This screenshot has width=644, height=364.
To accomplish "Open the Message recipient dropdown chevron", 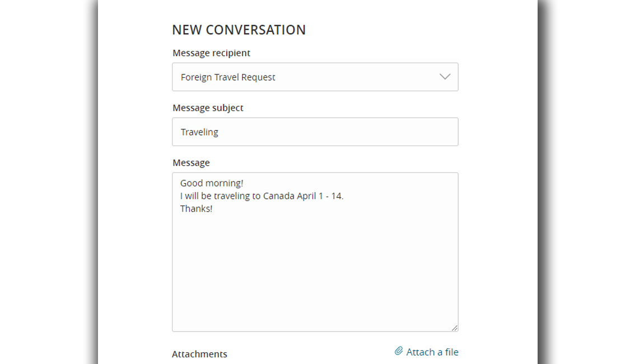I will 445,77.
